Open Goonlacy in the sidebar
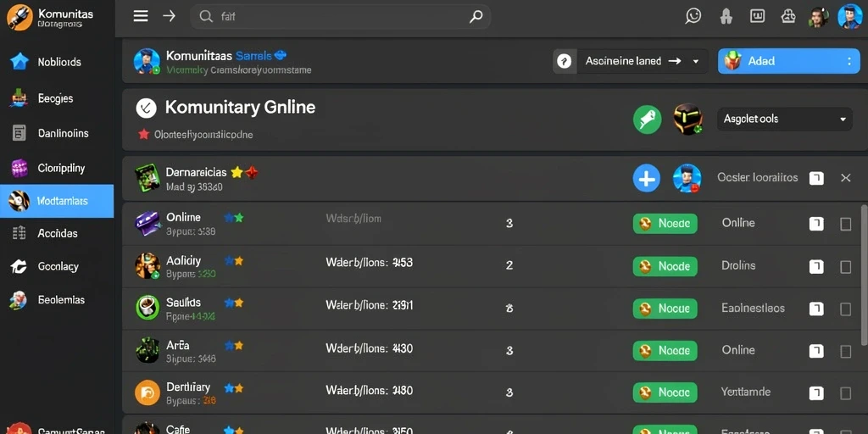 (x=57, y=267)
